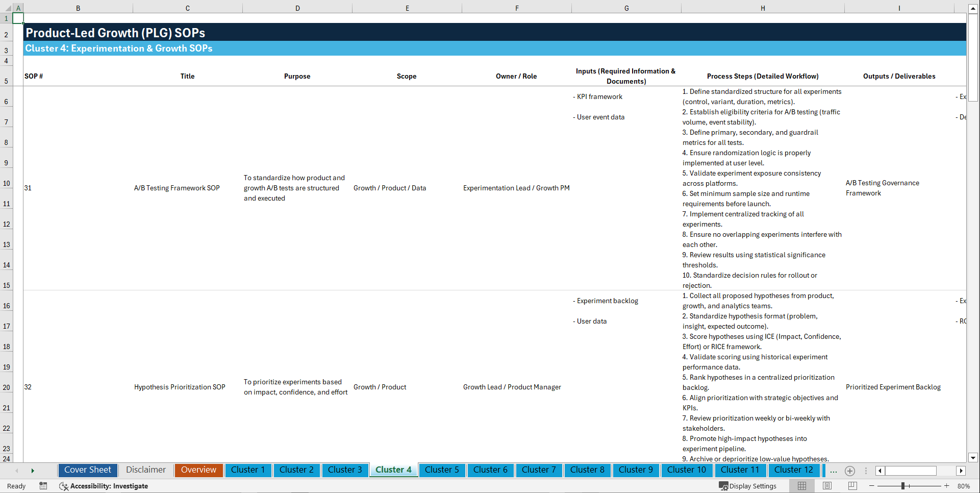Image resolution: width=980 pixels, height=493 pixels.
Task: Zoom out using the minus control
Action: 872,486
